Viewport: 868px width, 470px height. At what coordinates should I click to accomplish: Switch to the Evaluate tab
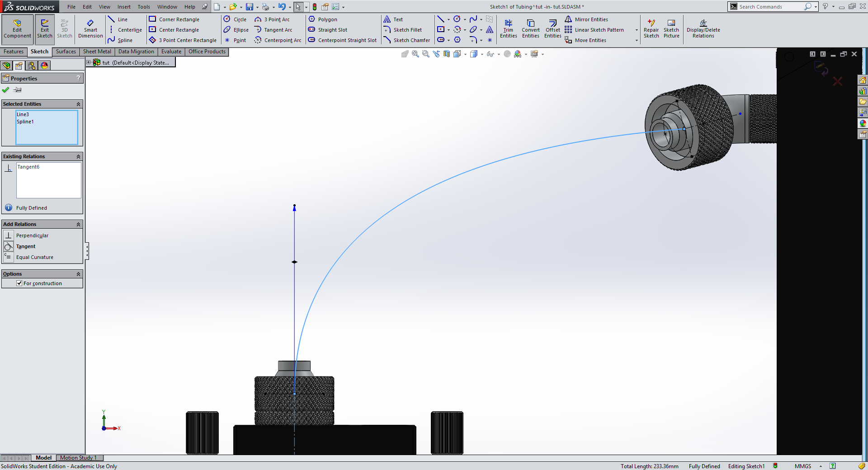(x=171, y=52)
